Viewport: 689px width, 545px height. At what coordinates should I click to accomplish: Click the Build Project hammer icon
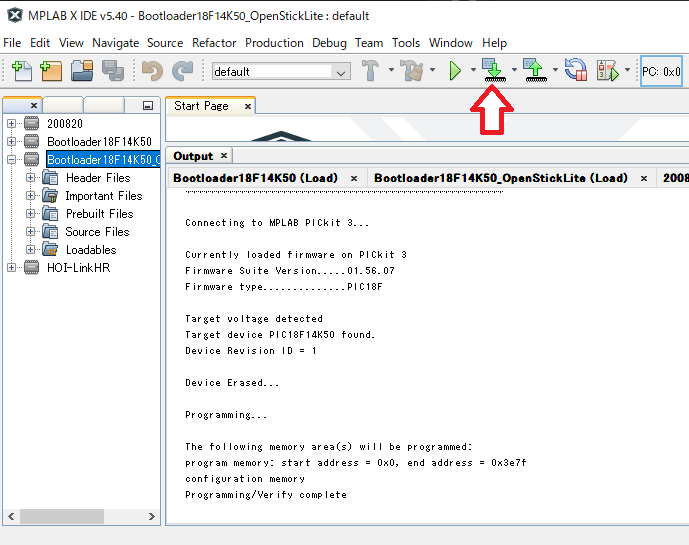(x=370, y=71)
